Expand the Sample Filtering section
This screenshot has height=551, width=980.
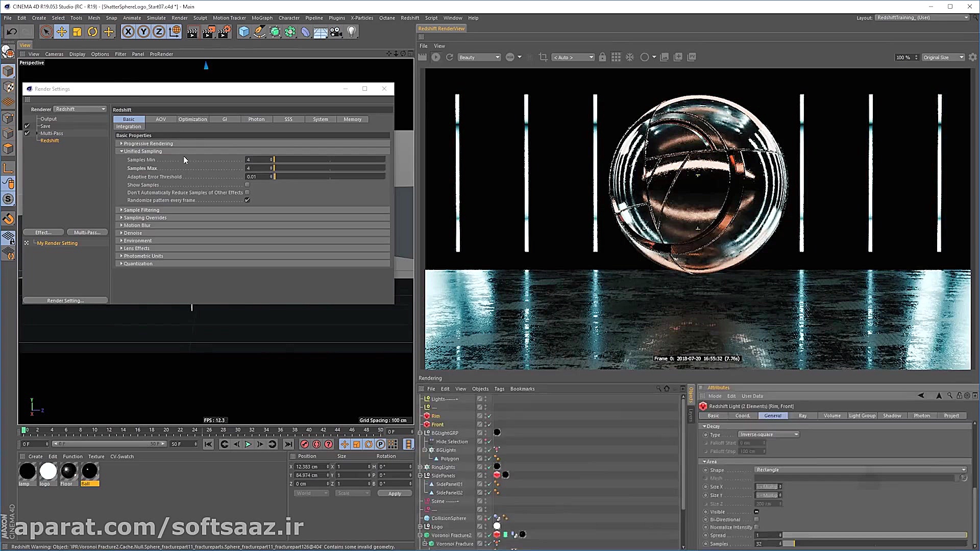[141, 210]
